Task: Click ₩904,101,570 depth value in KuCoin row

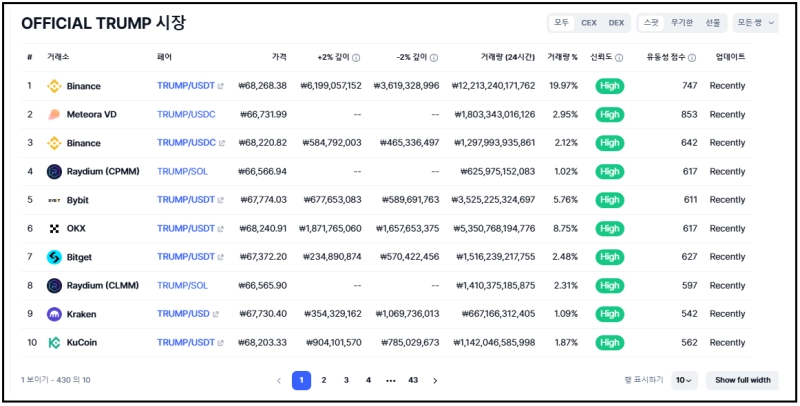Action: pyautogui.click(x=334, y=343)
